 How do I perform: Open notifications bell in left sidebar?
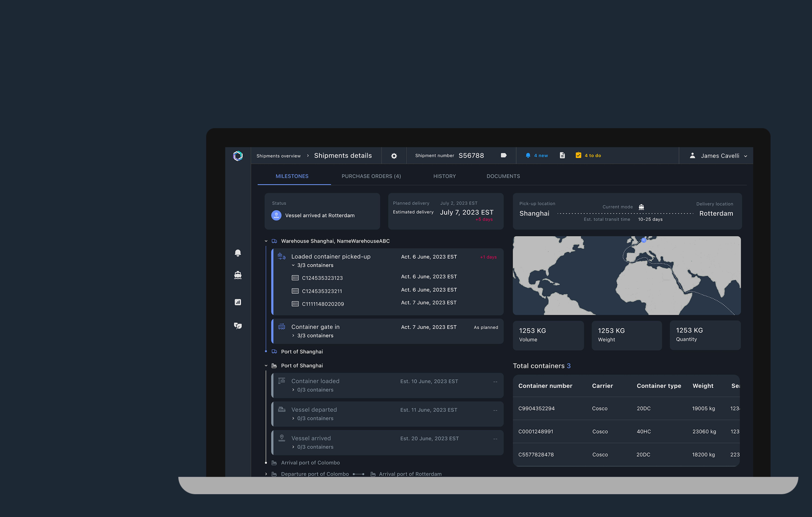pos(238,253)
